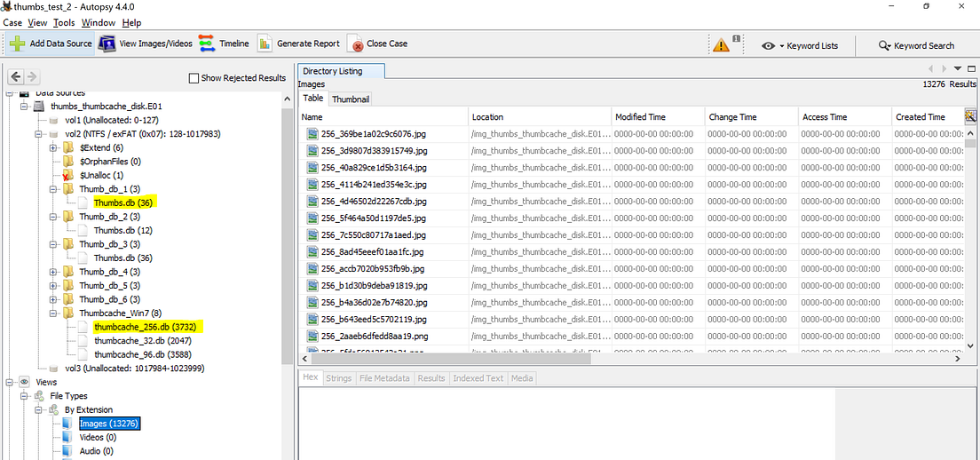
Task: Select Audio (0) under By Extension
Action: tap(96, 451)
